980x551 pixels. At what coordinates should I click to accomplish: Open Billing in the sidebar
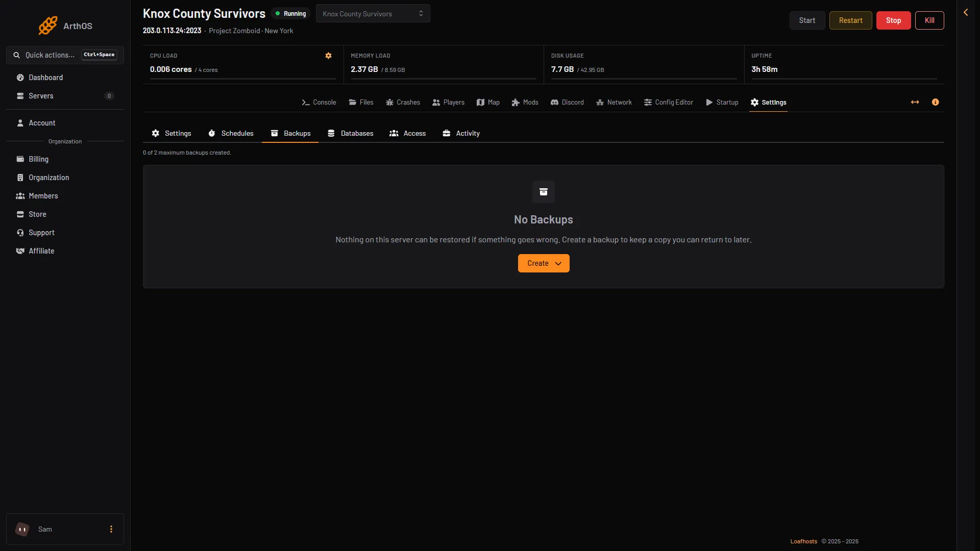65,159
